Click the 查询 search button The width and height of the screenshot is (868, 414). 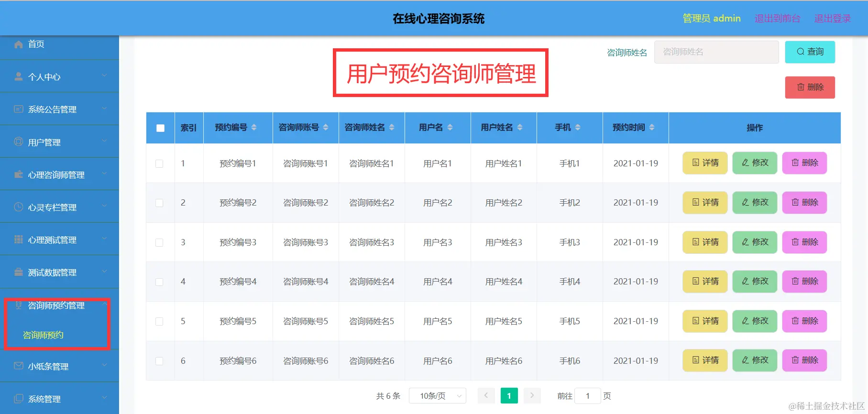[810, 52]
